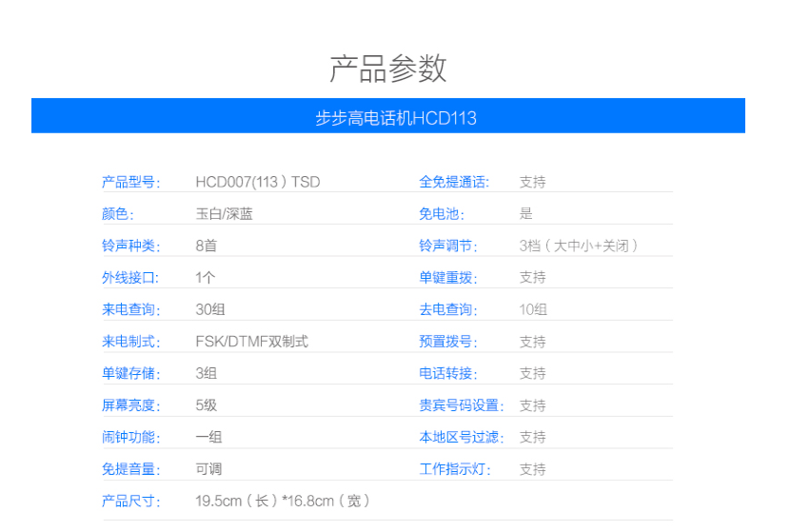Click the value 是 for 免电池
The height and width of the screenshot is (532, 810).
525,214
